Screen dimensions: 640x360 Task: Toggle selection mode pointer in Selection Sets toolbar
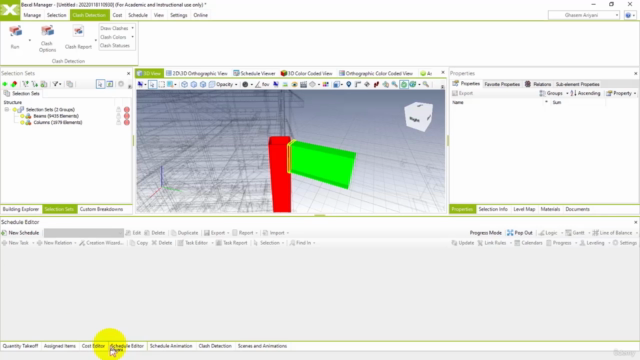pyautogui.click(x=100, y=84)
